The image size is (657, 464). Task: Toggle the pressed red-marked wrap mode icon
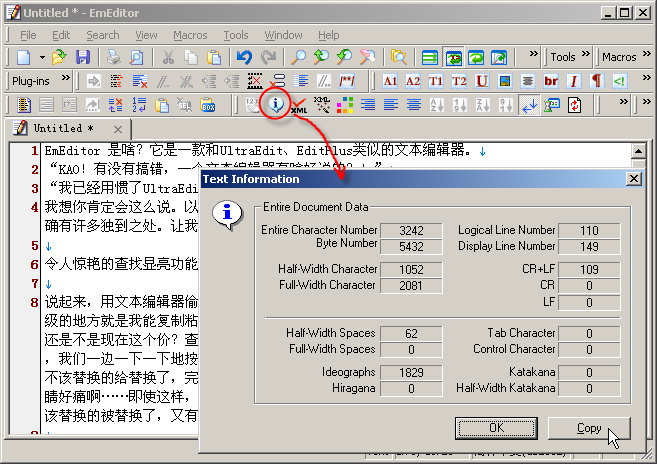(453, 57)
